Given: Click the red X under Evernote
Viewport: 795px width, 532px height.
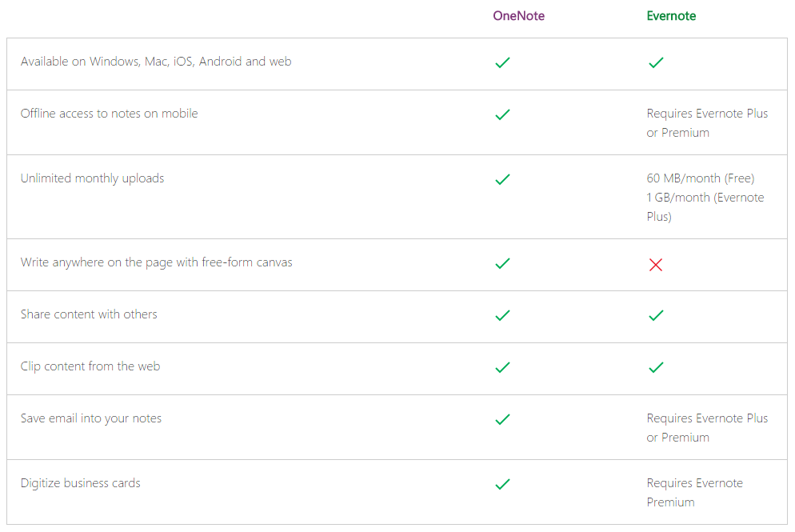Looking at the screenshot, I should click(x=656, y=264).
